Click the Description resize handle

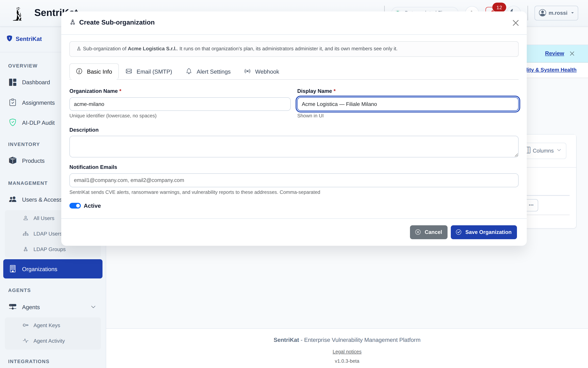pyautogui.click(x=516, y=155)
